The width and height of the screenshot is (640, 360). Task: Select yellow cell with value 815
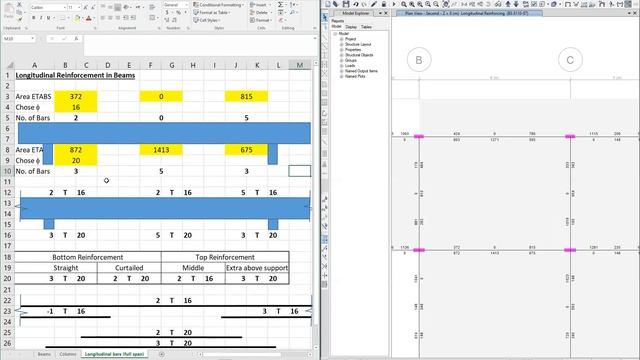point(246,96)
